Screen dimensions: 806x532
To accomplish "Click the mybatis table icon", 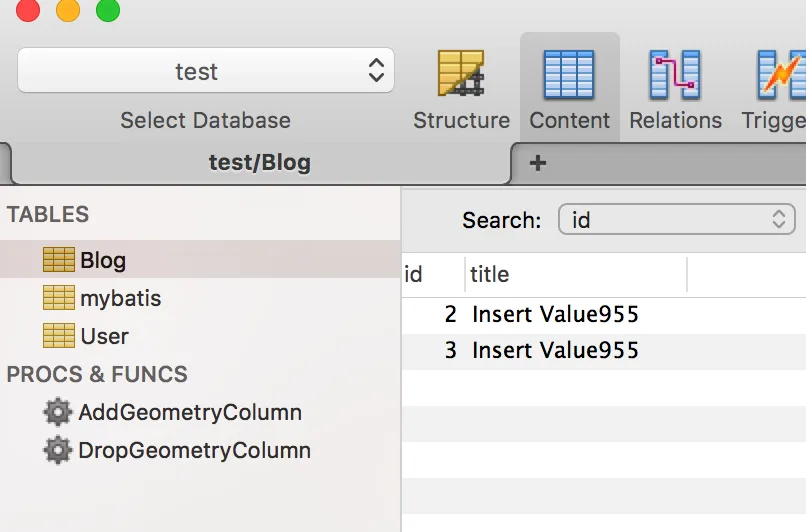I will coord(59,298).
